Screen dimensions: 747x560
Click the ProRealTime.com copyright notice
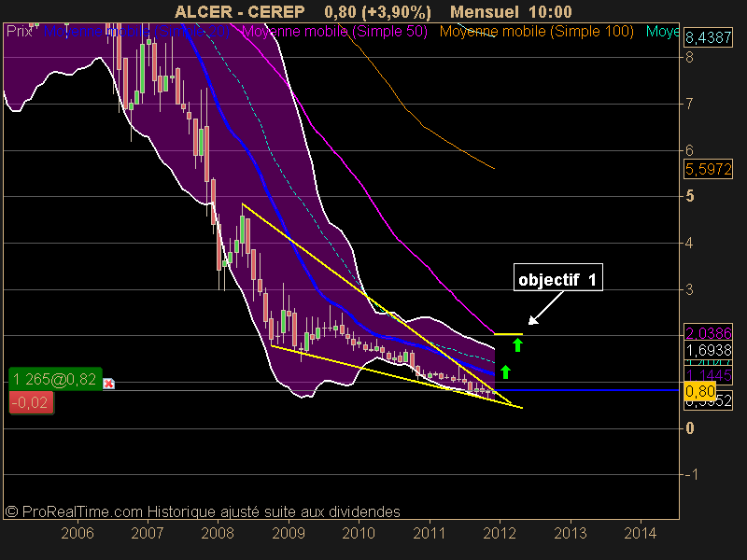coord(203,511)
